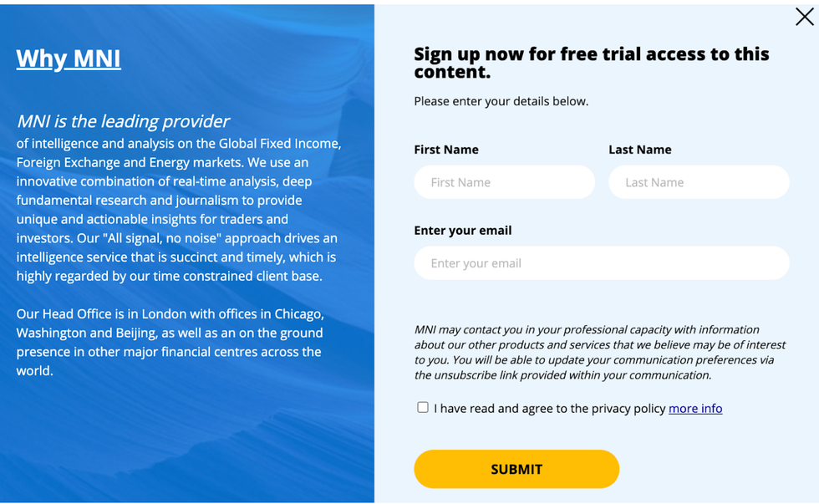The image size is (819, 504).
Task: Click inside the email placeholder area
Action: point(601,262)
